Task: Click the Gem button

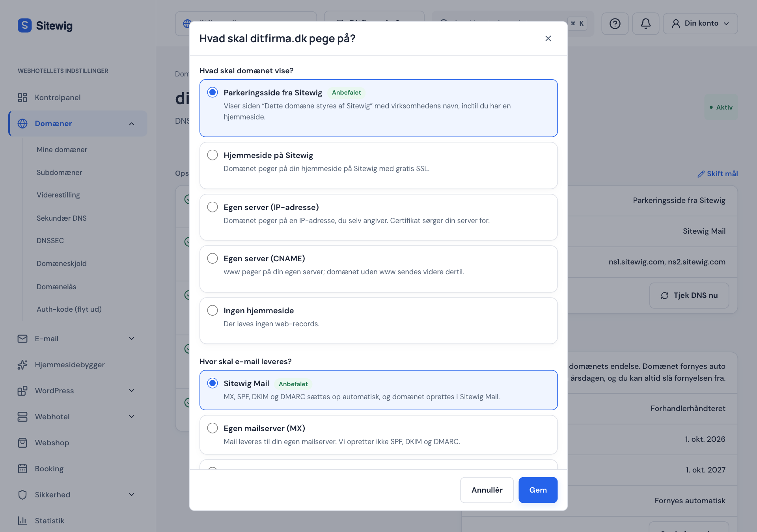Action: point(538,490)
